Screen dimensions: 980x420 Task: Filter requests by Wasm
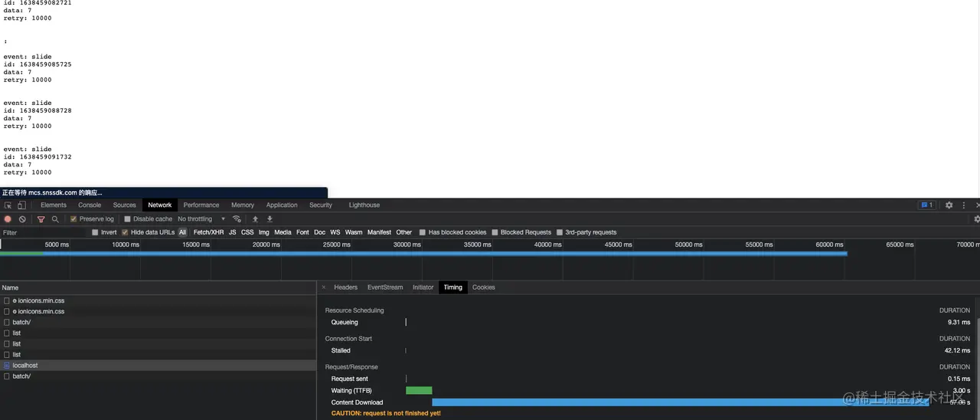coord(354,232)
